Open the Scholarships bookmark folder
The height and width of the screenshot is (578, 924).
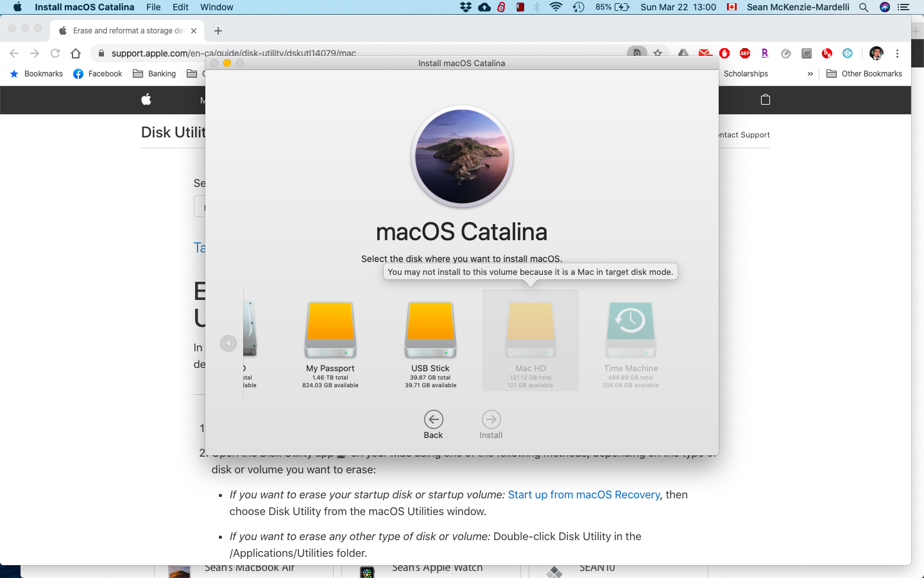(x=746, y=74)
